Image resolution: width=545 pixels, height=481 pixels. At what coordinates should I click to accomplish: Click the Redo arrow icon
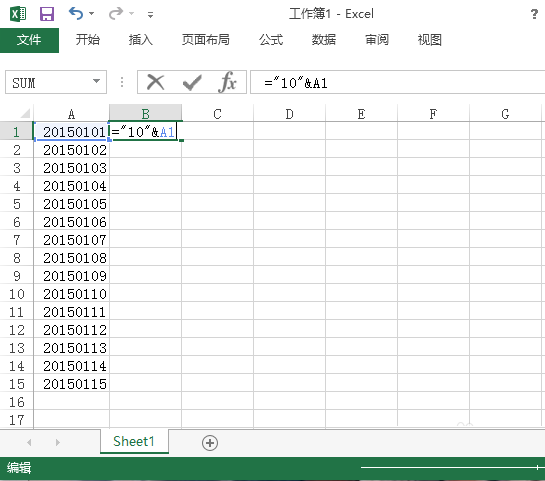[116, 14]
